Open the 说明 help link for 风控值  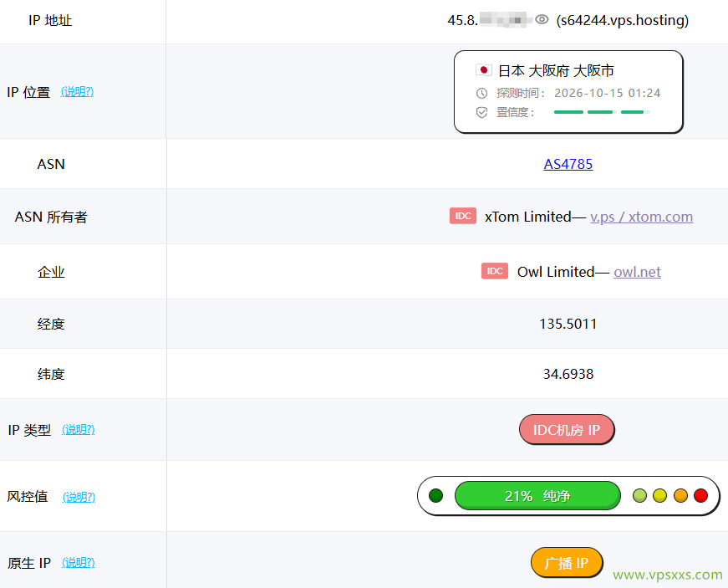click(79, 497)
